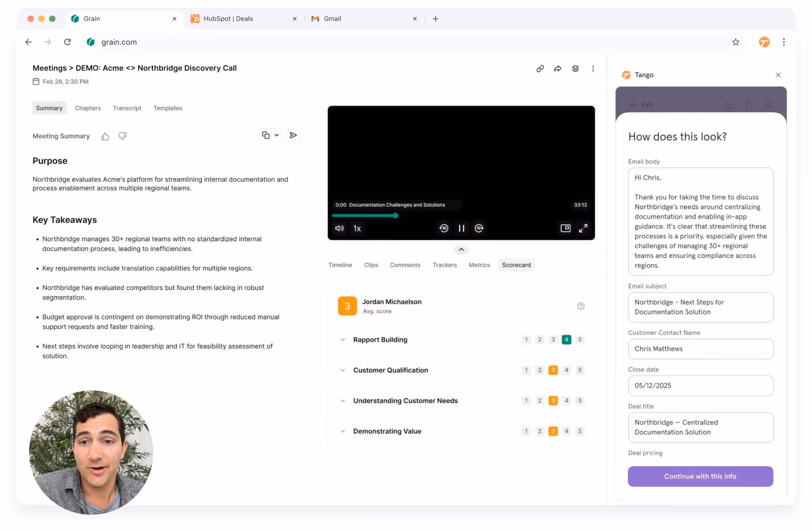Copy the meeting link icon
The height and width of the screenshot is (531, 812).
(x=540, y=69)
